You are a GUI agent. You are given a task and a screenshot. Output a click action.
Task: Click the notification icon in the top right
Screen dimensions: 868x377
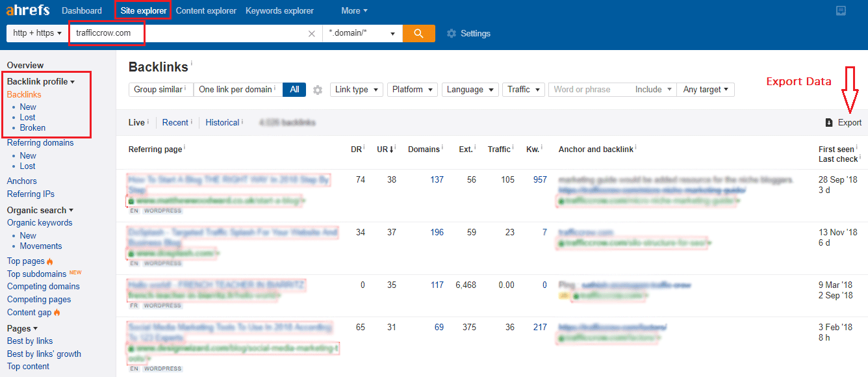tap(841, 10)
